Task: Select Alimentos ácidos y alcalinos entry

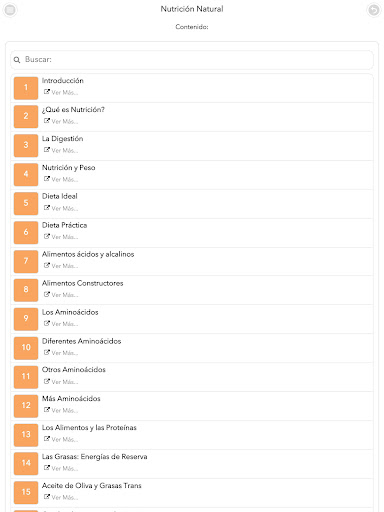Action: (x=88, y=254)
